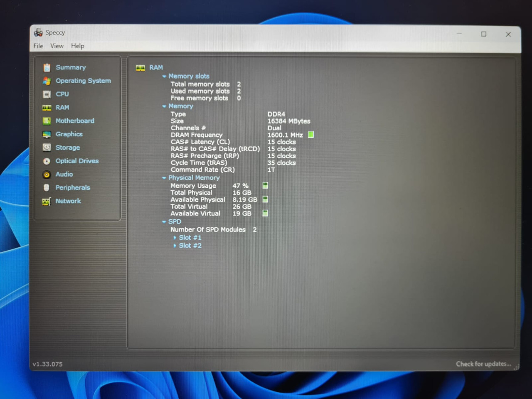Click the Check for updates link
Image resolution: width=532 pixels, height=399 pixels.
click(483, 364)
